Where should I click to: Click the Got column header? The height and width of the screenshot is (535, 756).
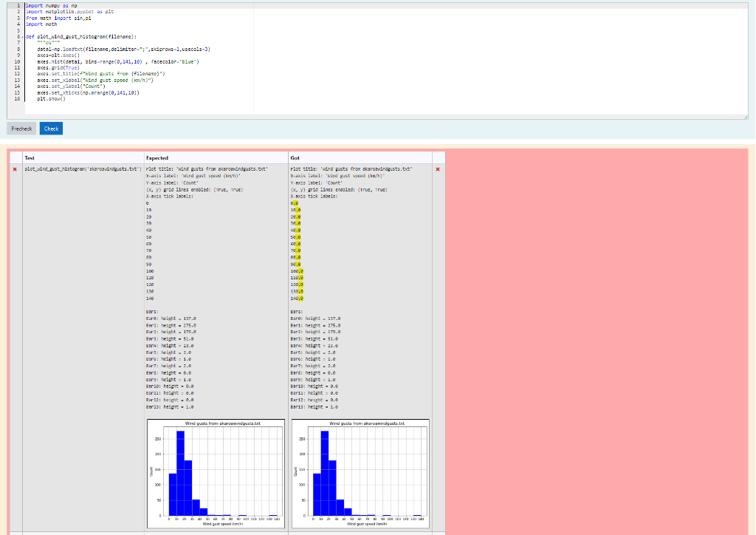295,157
